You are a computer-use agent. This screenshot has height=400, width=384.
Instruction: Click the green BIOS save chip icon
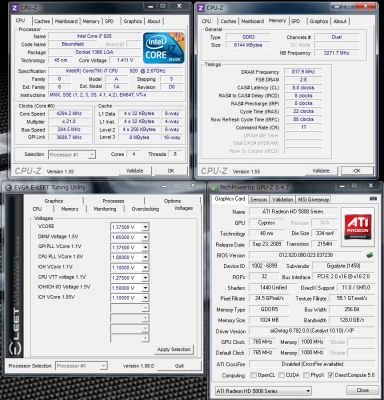(369, 255)
